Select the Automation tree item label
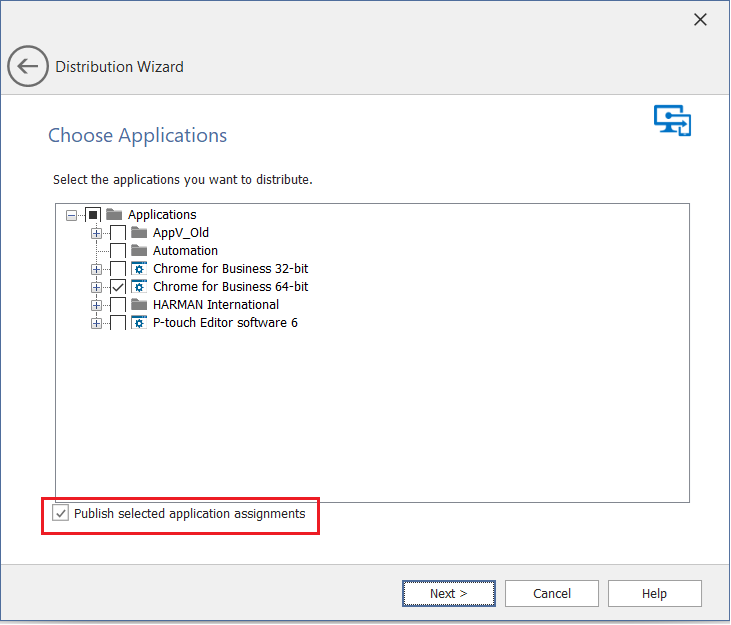Viewport: 731px width, 625px height. [185, 251]
